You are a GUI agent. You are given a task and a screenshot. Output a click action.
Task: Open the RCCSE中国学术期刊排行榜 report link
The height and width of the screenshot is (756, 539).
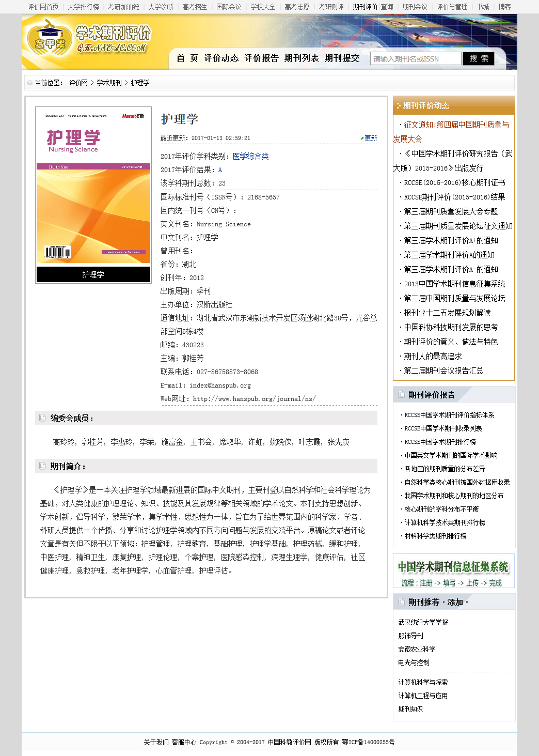440,442
